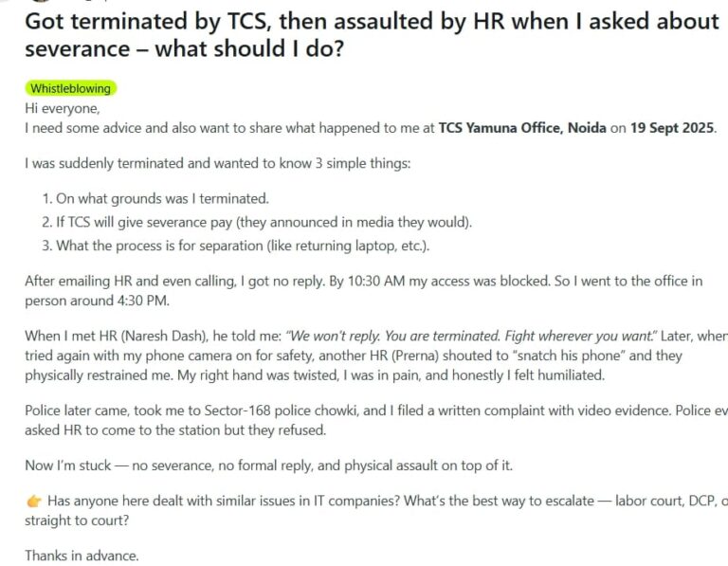
Task: Click the paragraph mentioning Sector-168 police chowki
Action: [376, 420]
